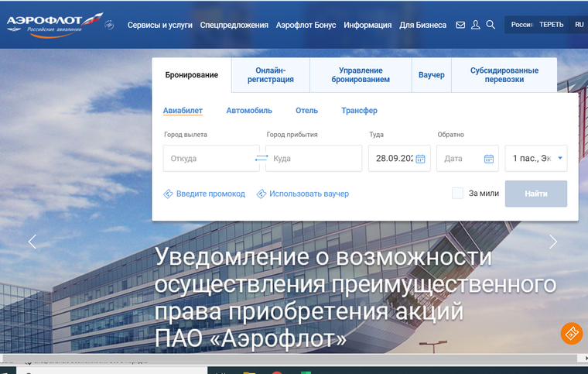The height and width of the screenshot is (374, 588).
Task: Switch to the Ваучер tab
Action: pos(432,75)
